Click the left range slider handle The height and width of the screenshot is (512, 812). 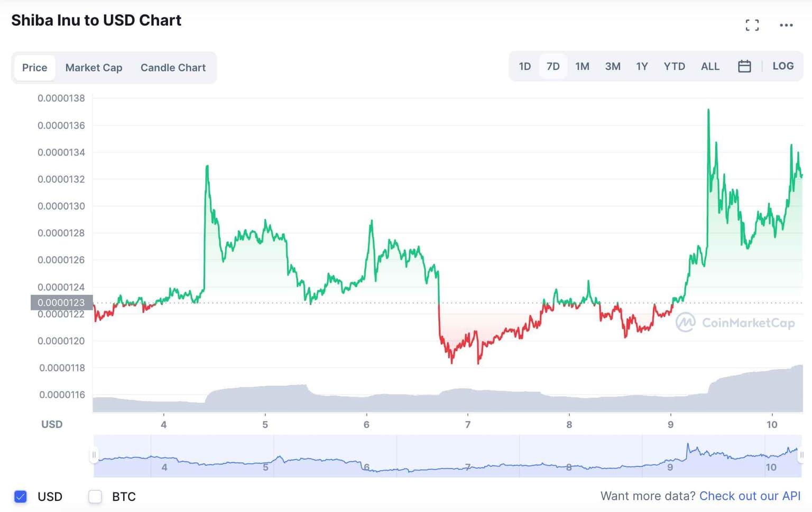tap(94, 455)
